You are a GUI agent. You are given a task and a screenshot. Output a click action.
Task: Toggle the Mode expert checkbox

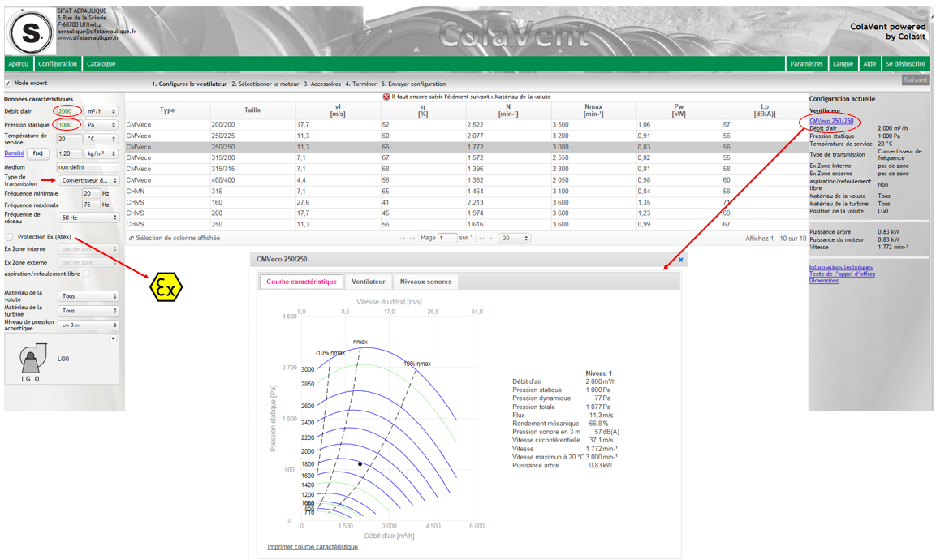click(8, 84)
